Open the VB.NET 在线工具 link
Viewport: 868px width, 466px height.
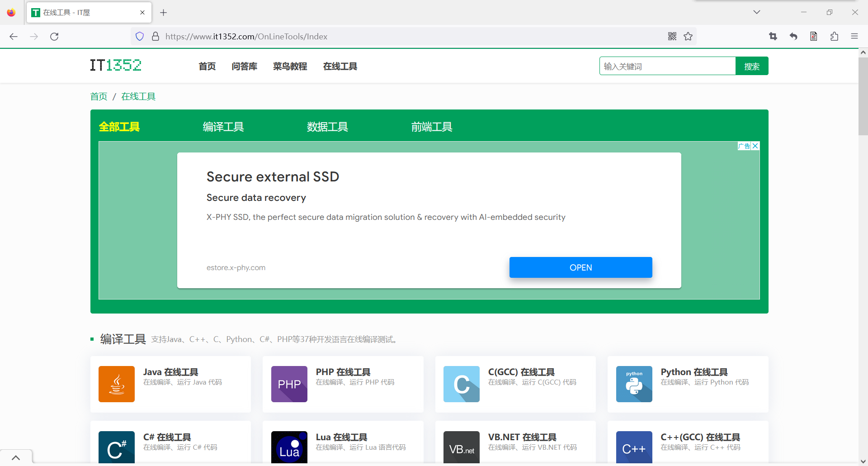tap(522, 437)
